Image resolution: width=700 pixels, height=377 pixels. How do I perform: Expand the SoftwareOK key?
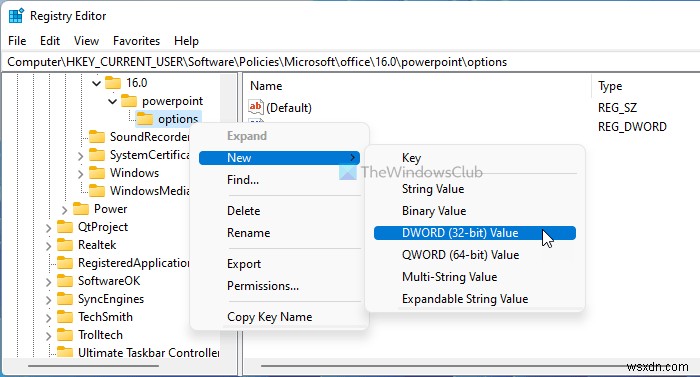coord(48,281)
